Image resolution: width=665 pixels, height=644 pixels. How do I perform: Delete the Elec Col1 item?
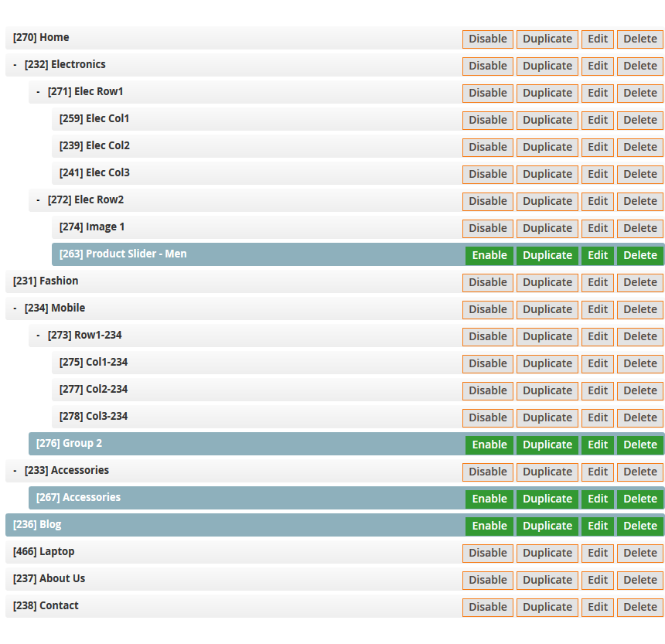point(639,120)
